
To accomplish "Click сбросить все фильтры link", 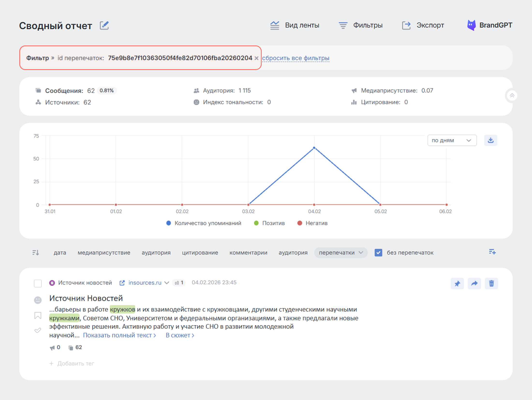I will (x=296, y=58).
